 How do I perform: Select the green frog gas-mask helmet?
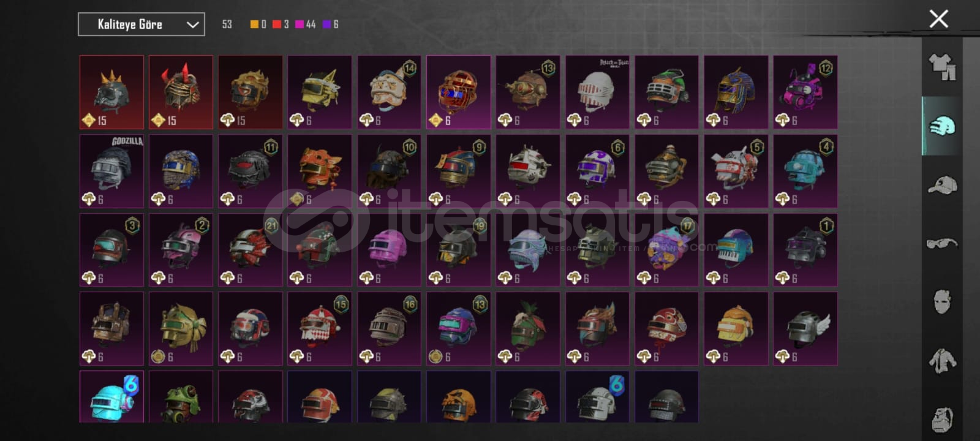pos(181,396)
